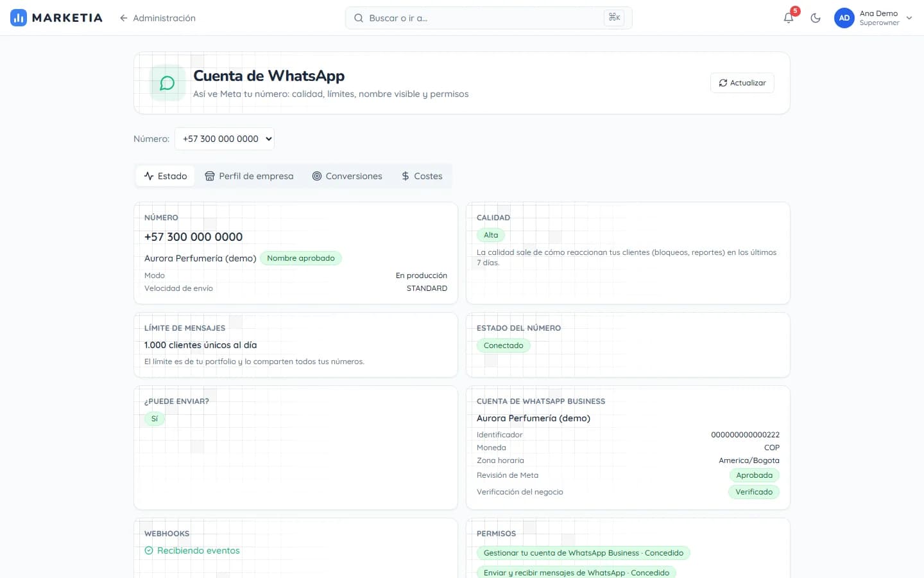The image size is (924, 578).
Task: Click 'Enviar y recibir mensajes de WhatsApp' permission
Action: tap(576, 572)
